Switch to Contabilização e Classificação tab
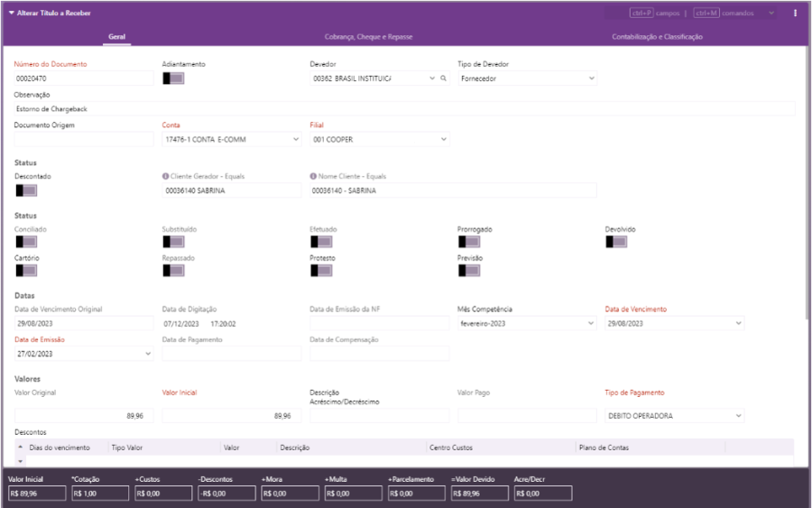This screenshot has width=812, height=508. pyautogui.click(x=657, y=37)
